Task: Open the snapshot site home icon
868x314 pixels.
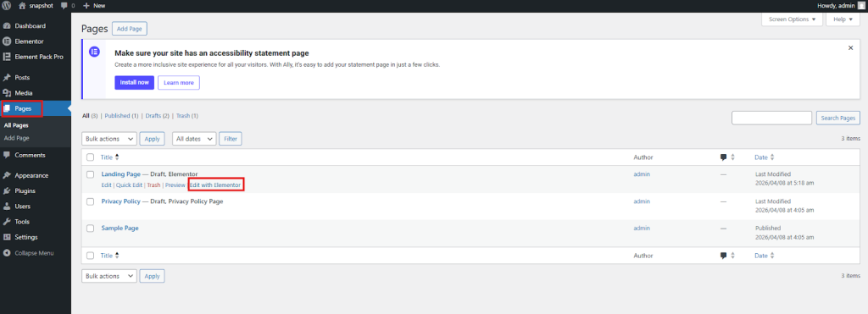Action: [x=22, y=5]
